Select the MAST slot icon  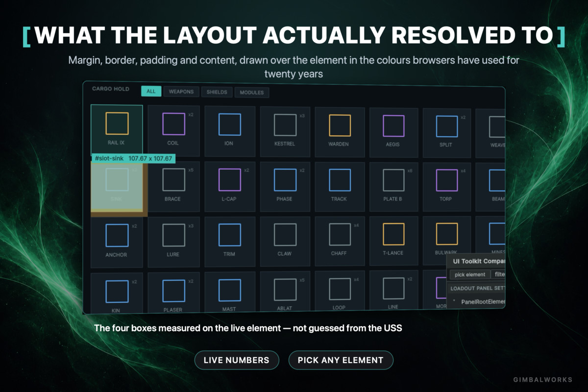[x=230, y=290]
